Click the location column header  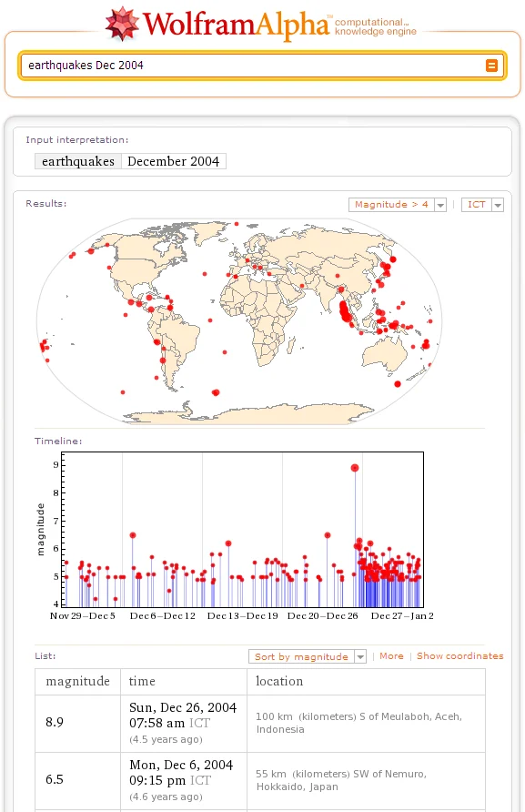click(x=279, y=682)
